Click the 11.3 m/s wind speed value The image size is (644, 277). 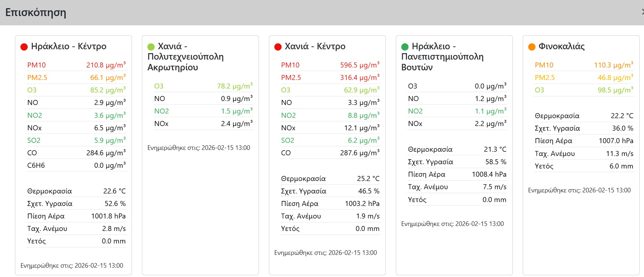pyautogui.click(x=619, y=153)
